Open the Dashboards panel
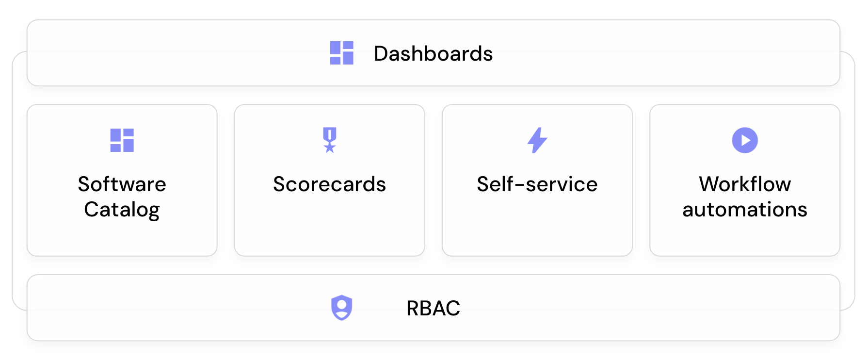The width and height of the screenshot is (868, 361). 434,53
